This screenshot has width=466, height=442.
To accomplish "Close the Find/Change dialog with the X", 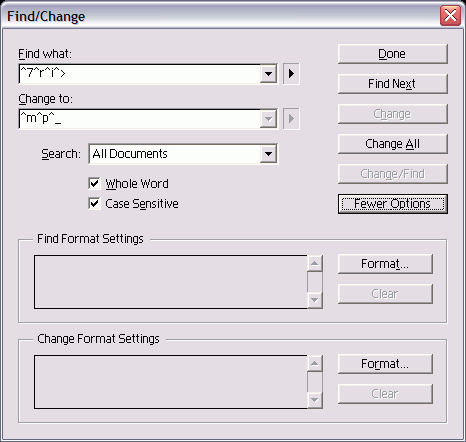I will pos(450,16).
